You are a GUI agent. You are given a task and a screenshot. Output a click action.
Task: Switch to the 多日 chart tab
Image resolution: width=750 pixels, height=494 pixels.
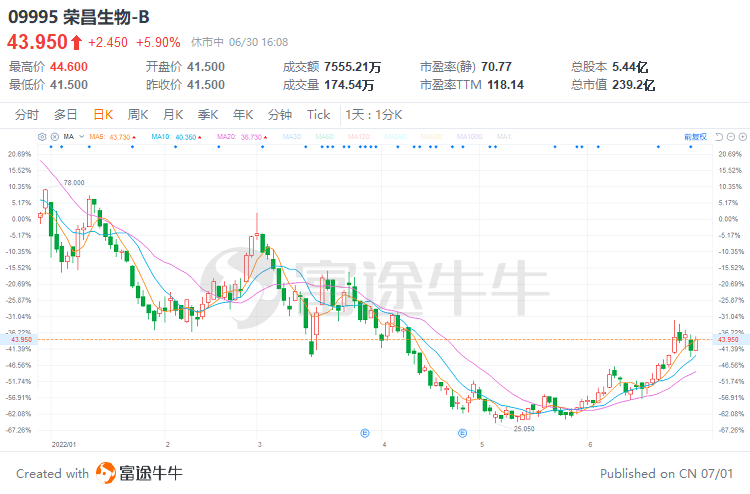click(66, 115)
